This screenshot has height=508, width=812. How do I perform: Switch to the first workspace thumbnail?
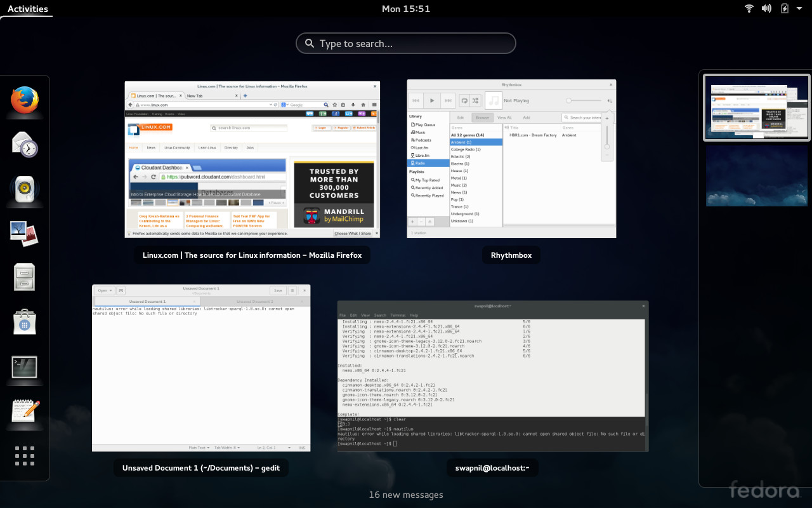tap(757, 108)
